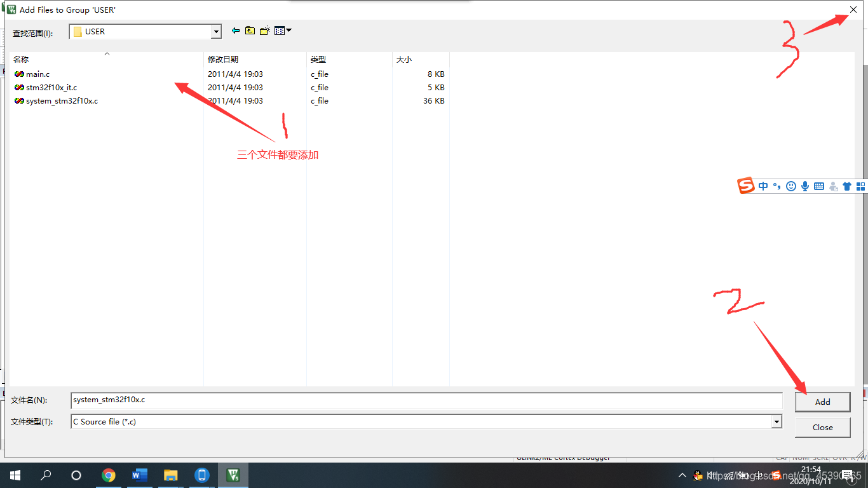Switch to Keil uVision on taskbar
This screenshot has height=488, width=868.
point(233,475)
